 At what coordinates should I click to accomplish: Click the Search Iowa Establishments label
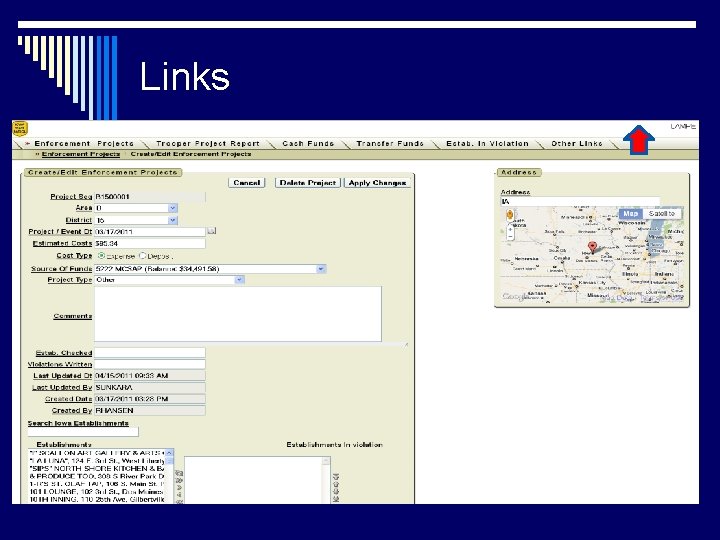click(78, 423)
